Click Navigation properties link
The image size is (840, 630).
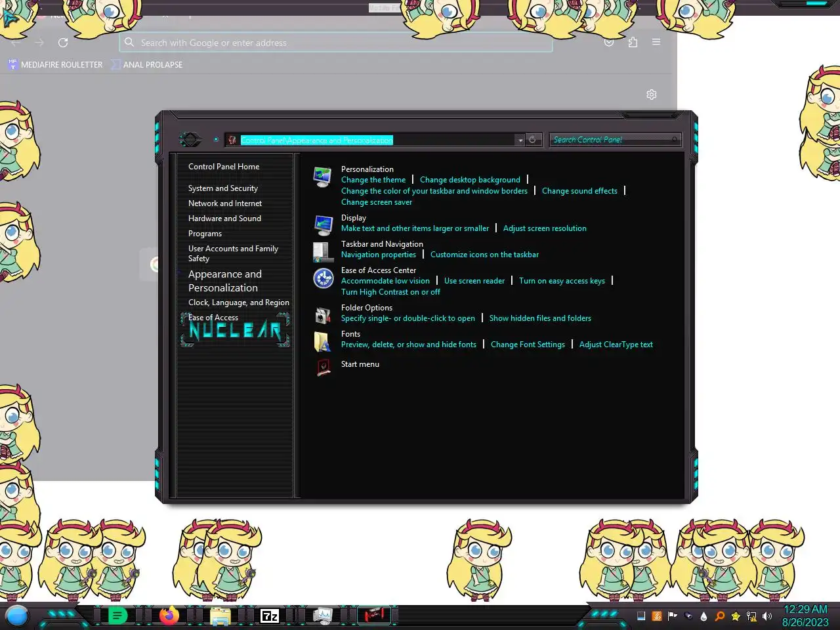379,255
